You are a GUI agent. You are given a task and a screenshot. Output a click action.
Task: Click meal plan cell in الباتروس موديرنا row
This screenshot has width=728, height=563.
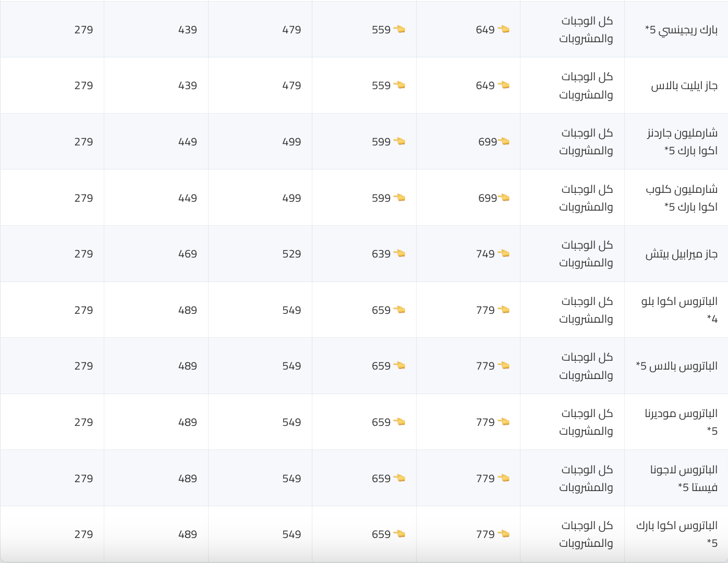(x=572, y=422)
